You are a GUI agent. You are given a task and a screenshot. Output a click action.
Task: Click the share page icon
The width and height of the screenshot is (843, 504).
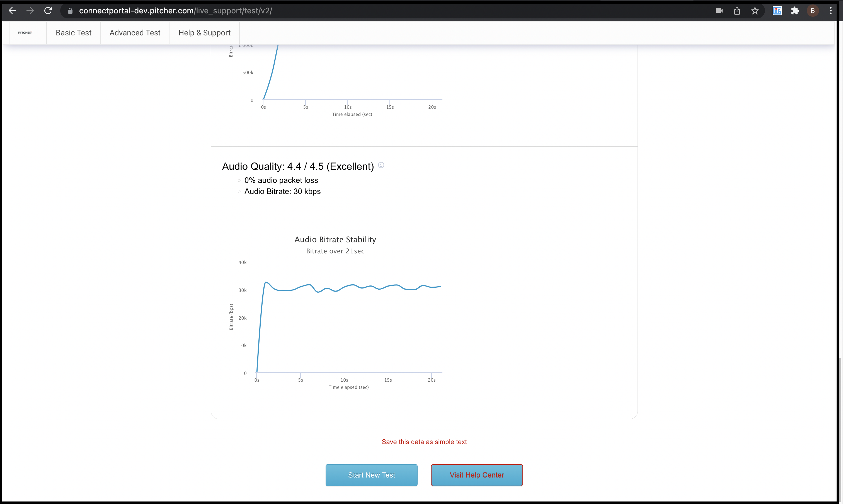(737, 11)
